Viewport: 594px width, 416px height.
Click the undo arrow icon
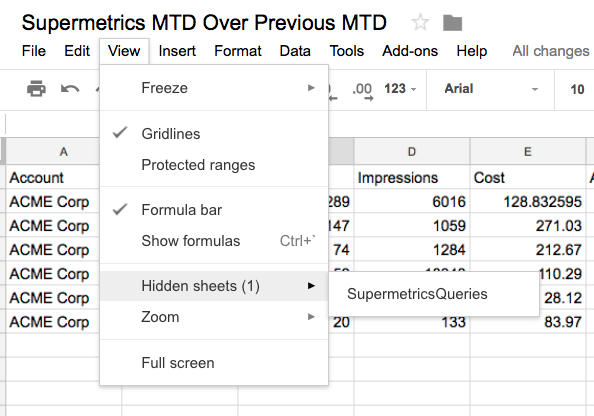[70, 89]
